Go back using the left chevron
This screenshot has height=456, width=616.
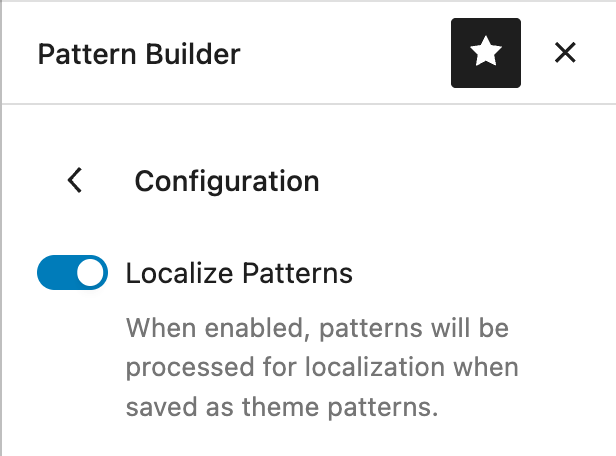coord(74,181)
